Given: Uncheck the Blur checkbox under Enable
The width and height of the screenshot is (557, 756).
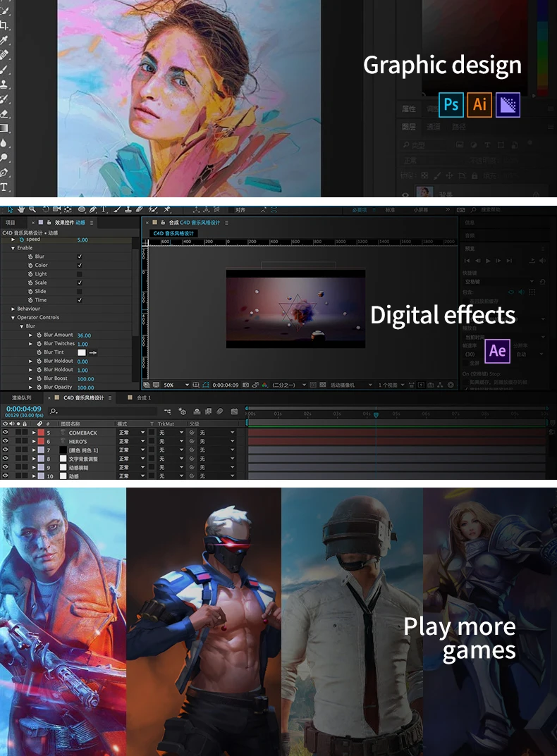Looking at the screenshot, I should click(80, 256).
